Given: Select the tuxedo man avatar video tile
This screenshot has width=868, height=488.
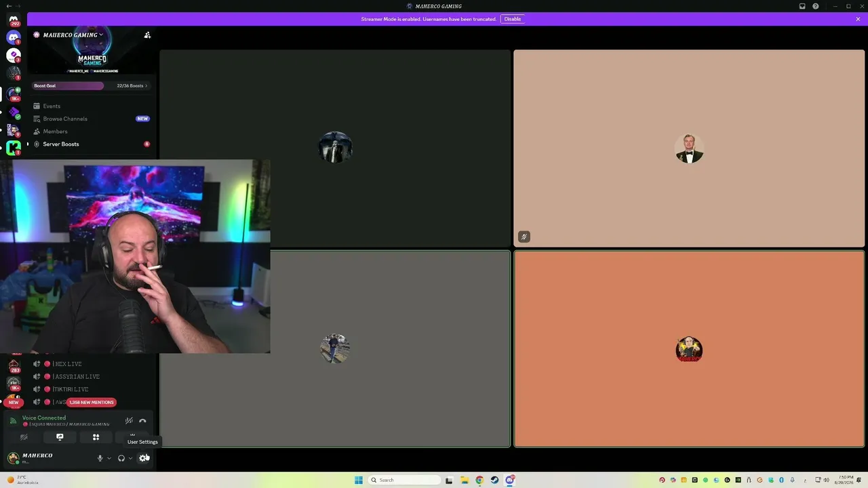Looking at the screenshot, I should (x=689, y=148).
